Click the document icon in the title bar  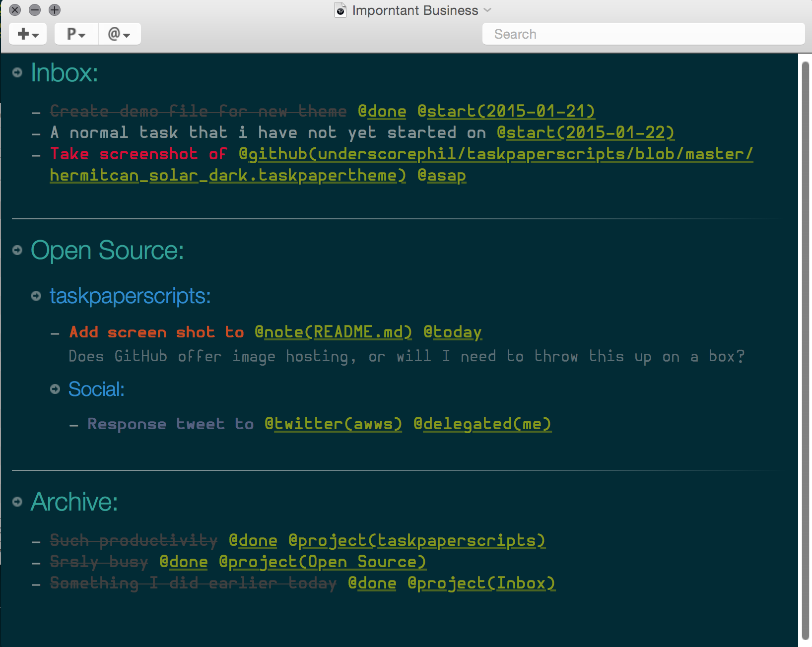tap(340, 10)
